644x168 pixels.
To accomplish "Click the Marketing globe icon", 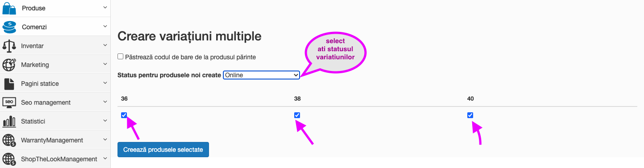I will tap(9, 65).
